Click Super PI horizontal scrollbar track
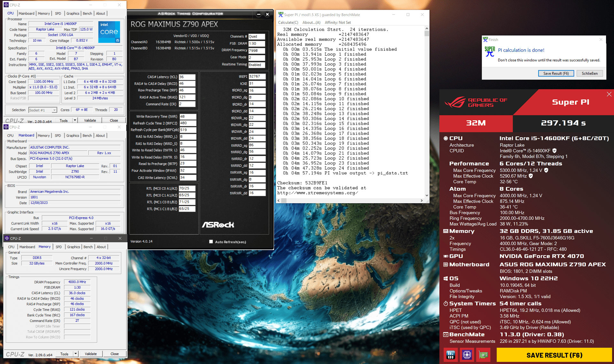The height and width of the screenshot is (364, 614). click(352, 200)
